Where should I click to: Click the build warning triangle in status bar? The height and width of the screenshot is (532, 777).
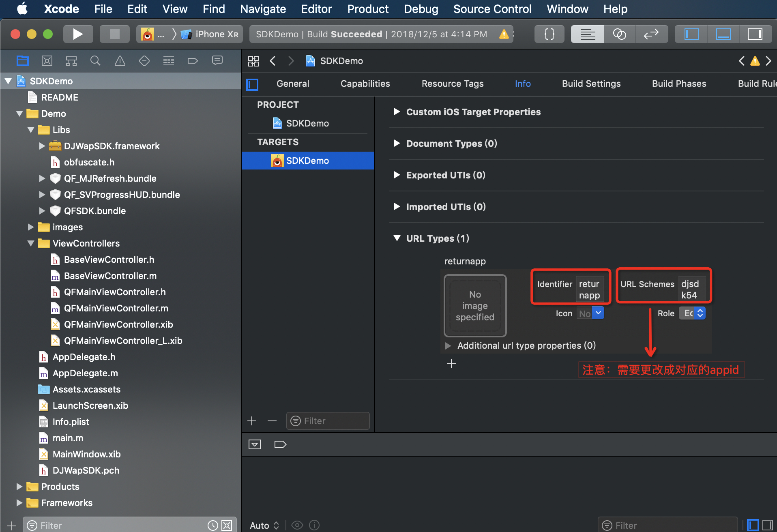click(x=504, y=34)
